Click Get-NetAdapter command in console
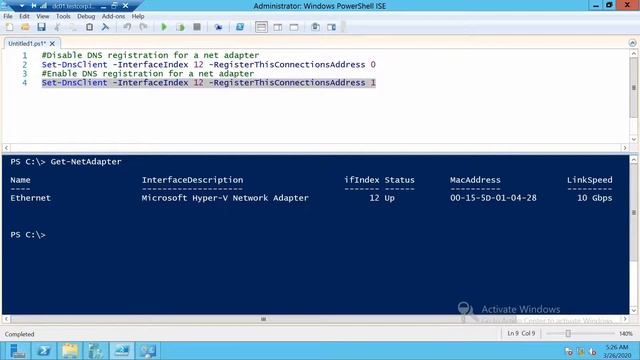This screenshot has width=640, height=360. (x=86, y=162)
